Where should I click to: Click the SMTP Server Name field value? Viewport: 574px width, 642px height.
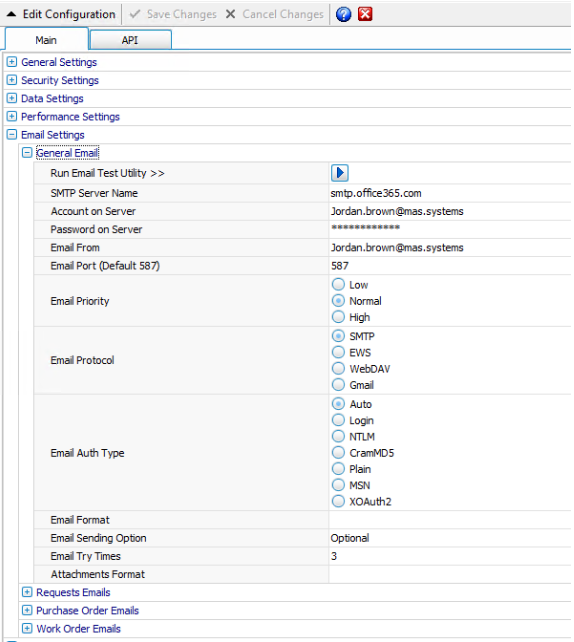point(450,193)
